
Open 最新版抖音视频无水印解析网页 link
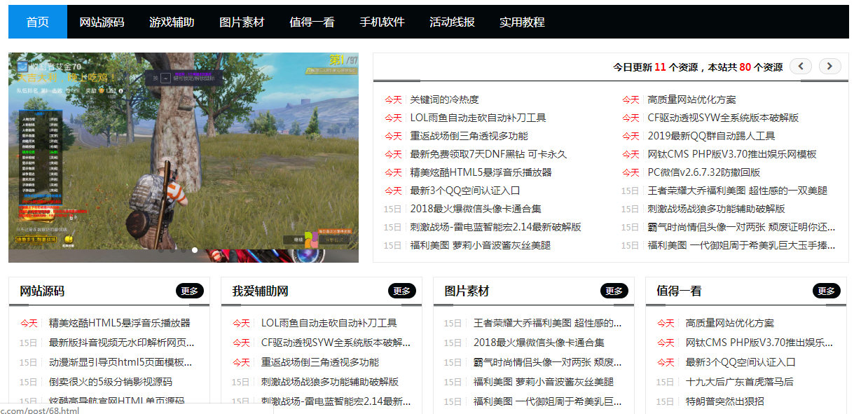121,343
